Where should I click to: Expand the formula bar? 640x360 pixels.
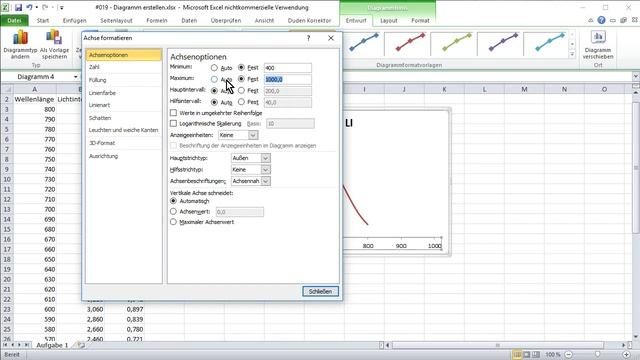tap(636, 77)
